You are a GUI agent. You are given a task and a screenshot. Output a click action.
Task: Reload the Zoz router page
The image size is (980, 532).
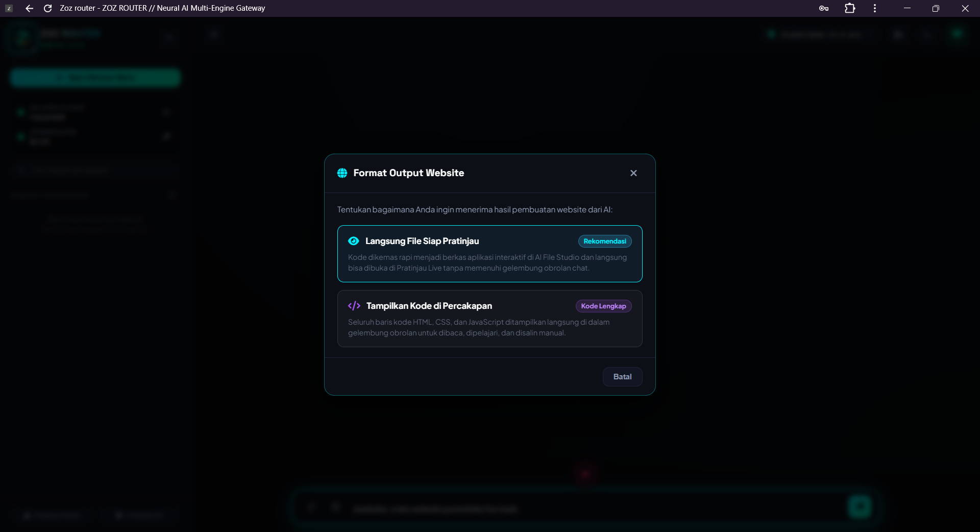47,8
